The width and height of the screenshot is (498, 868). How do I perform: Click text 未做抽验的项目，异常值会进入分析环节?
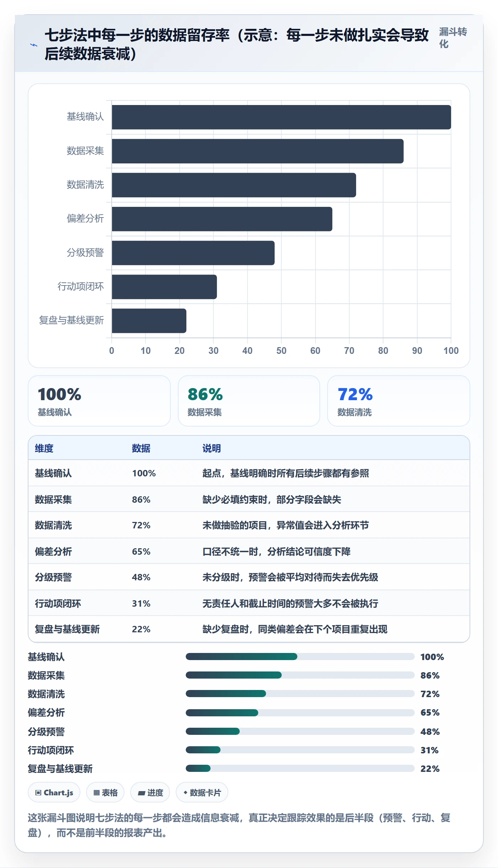[286, 525]
